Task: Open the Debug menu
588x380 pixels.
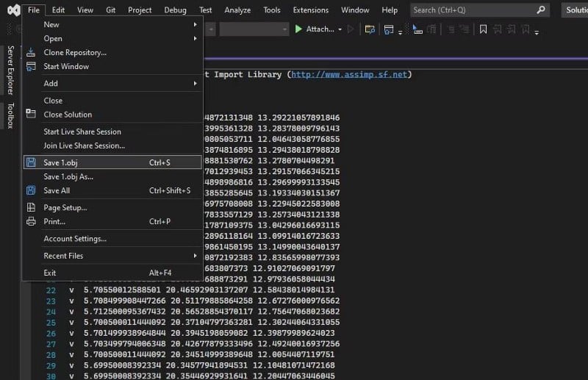Action: (175, 10)
